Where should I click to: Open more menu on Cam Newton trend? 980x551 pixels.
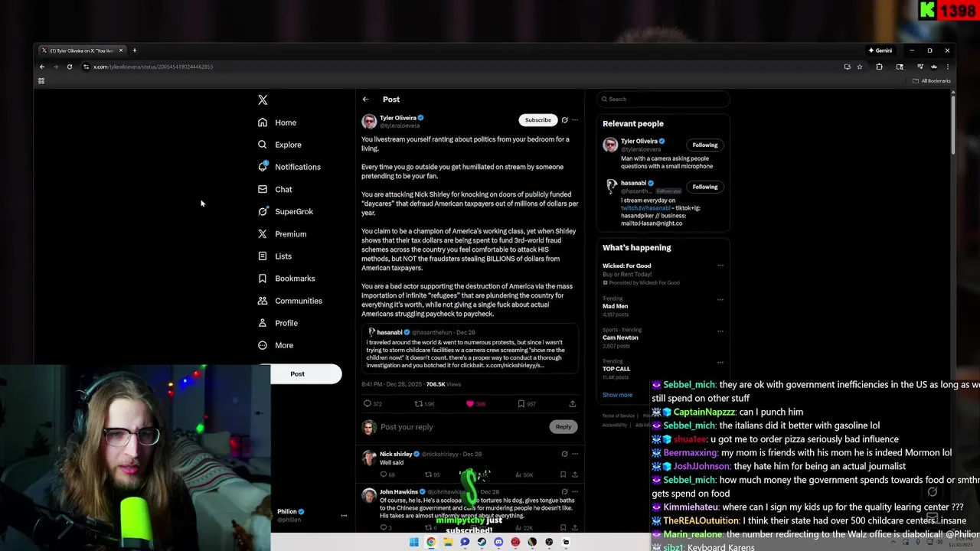click(720, 331)
